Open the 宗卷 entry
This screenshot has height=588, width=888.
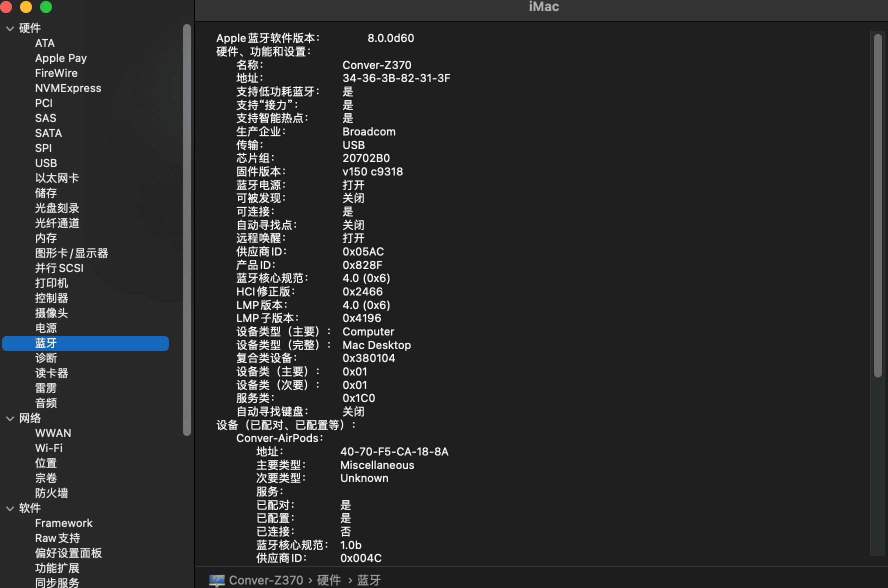tap(46, 478)
